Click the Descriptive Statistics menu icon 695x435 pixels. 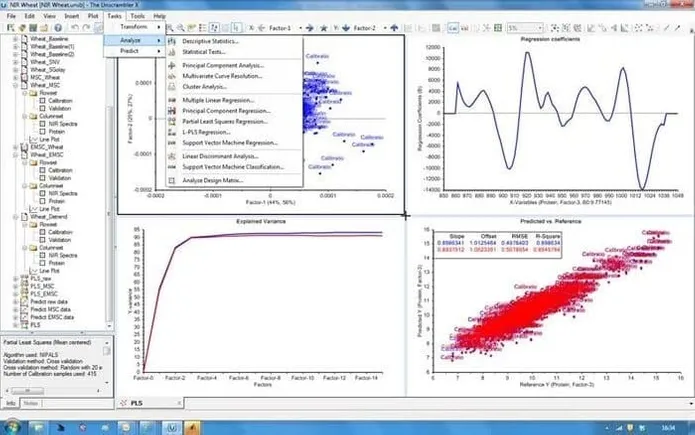pos(172,41)
